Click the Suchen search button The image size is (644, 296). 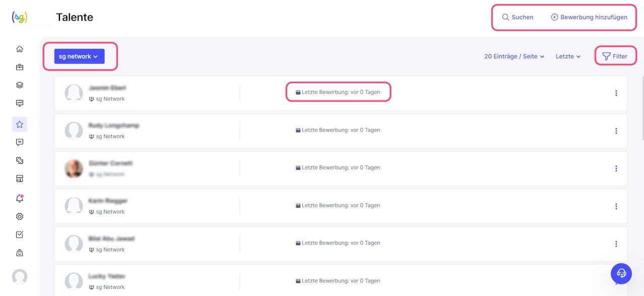[x=518, y=17]
